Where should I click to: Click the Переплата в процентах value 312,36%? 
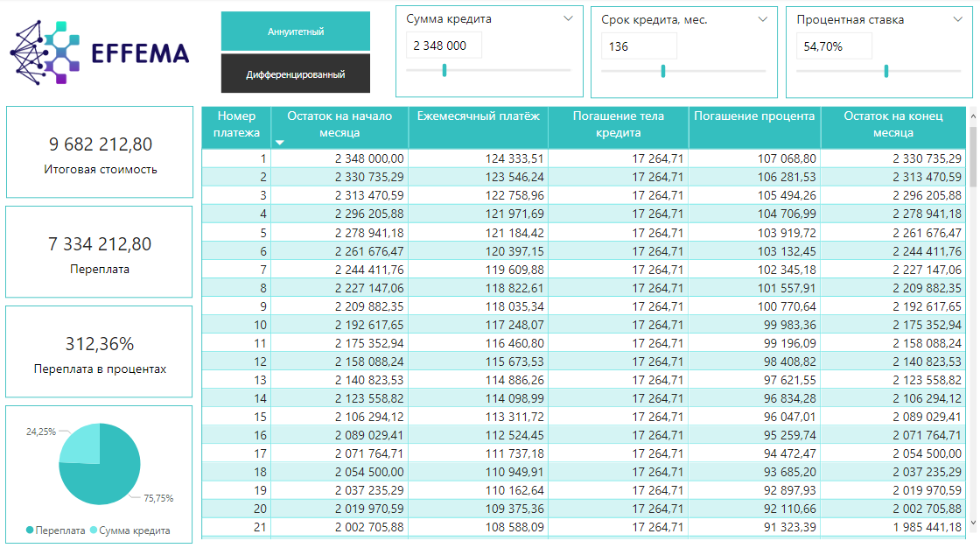[100, 344]
